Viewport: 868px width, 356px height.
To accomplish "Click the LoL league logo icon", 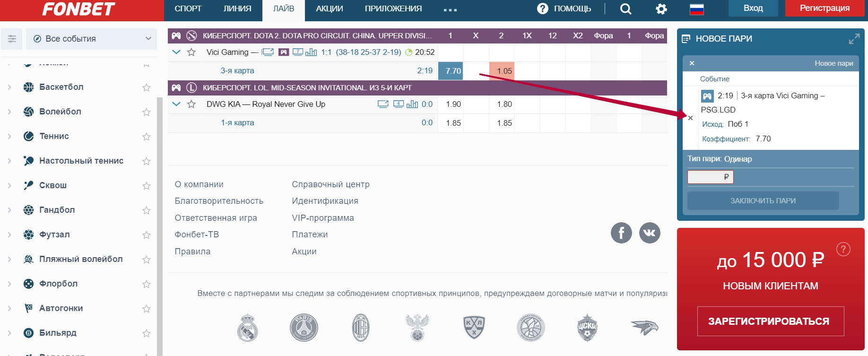I will (191, 87).
